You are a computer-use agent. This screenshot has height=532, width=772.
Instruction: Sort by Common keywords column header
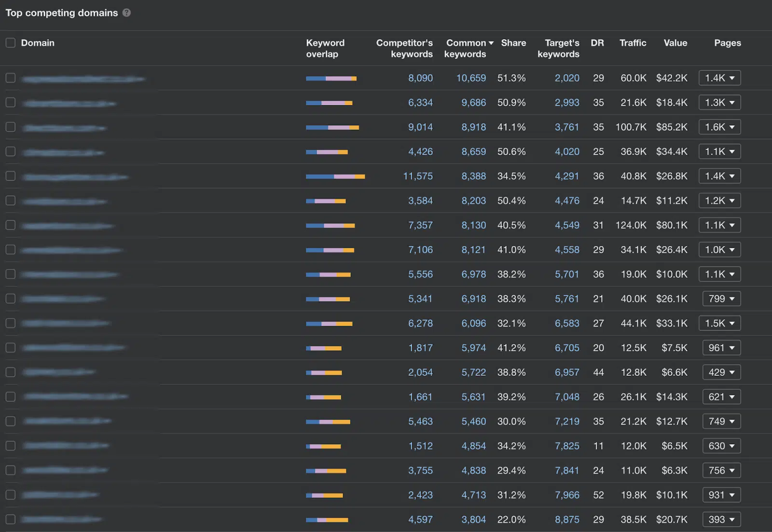(465, 48)
